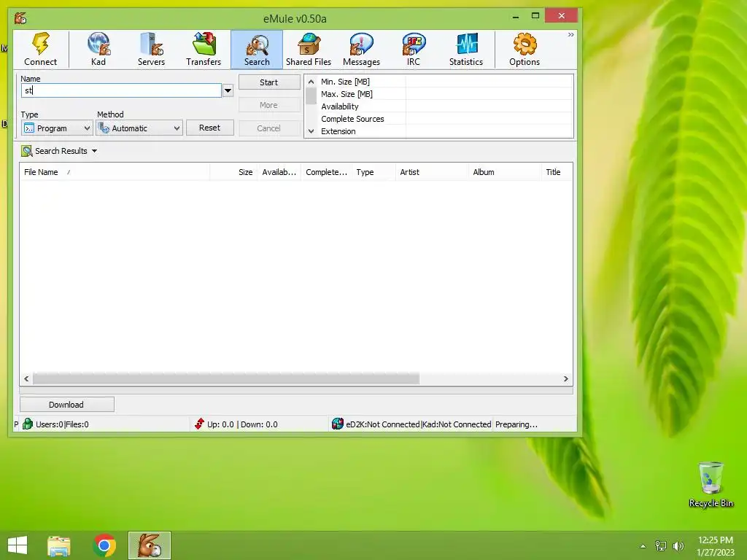
Task: Select the Availability filter row
Action: coord(446,106)
